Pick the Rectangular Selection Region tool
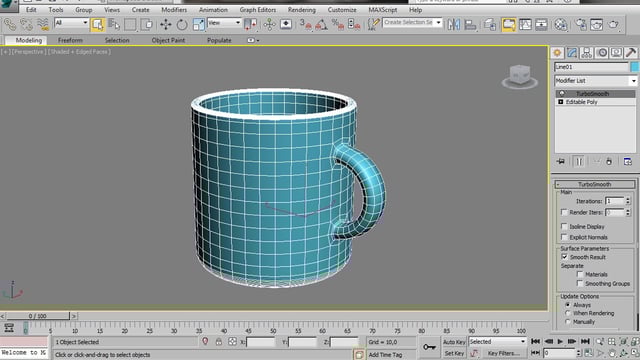 tap(130, 24)
